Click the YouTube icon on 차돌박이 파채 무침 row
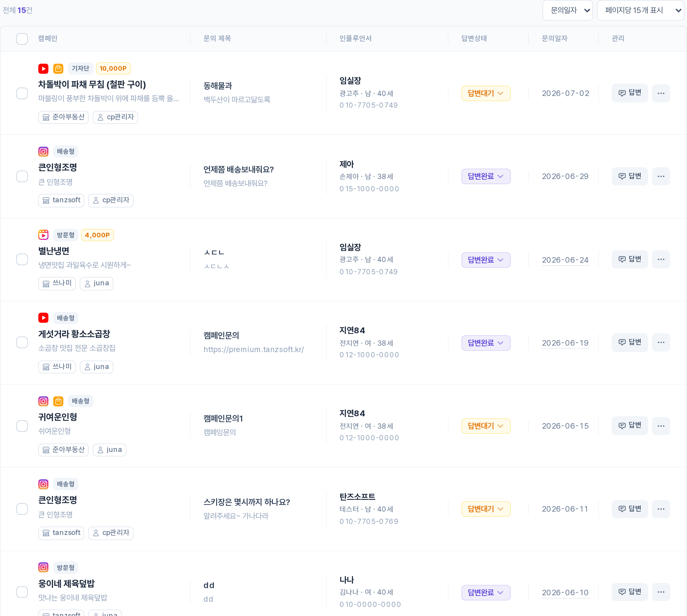This screenshot has width=687, height=616. coord(43,69)
